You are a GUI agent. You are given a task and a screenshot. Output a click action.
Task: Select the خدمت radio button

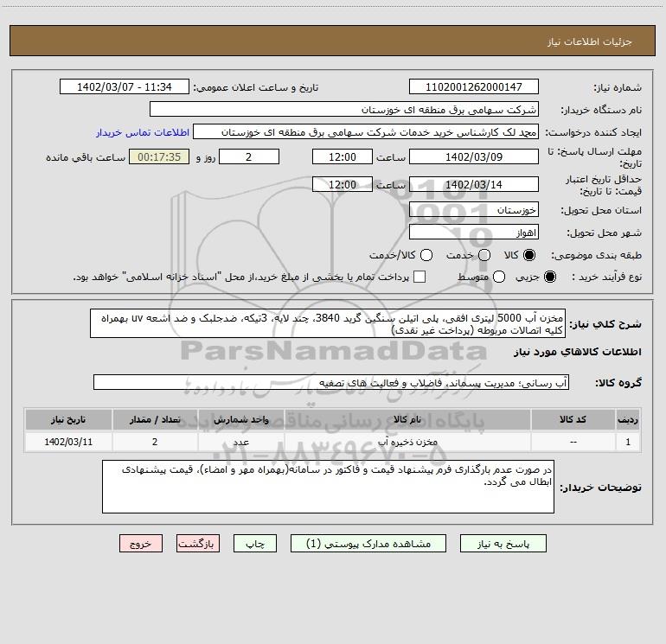484,255
